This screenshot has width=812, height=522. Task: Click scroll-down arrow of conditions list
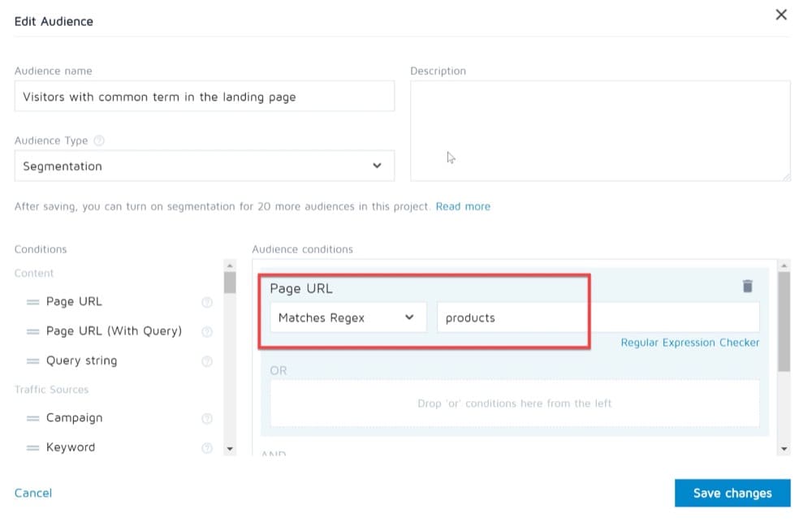point(230,448)
